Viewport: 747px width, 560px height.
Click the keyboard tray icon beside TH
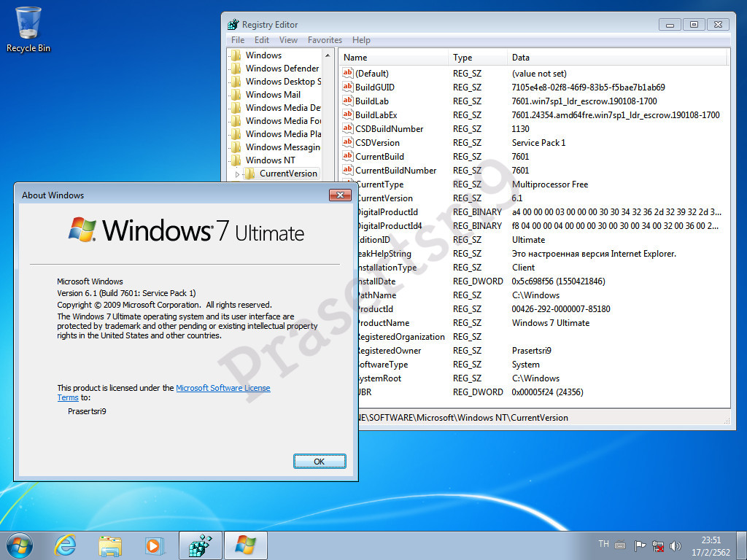(x=620, y=544)
